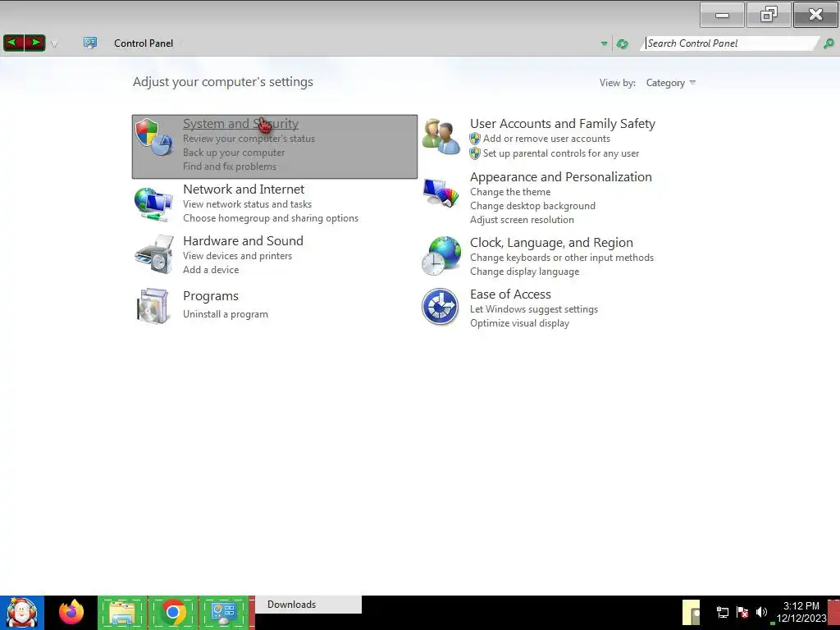Open Clock, Language, and Region heading
Viewport: 840px width, 630px height.
pyautogui.click(x=551, y=243)
